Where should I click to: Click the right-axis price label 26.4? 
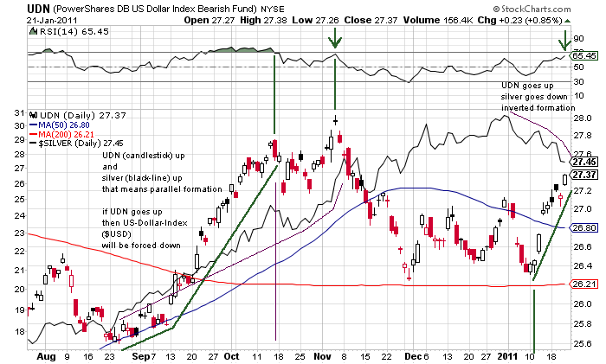583,266
